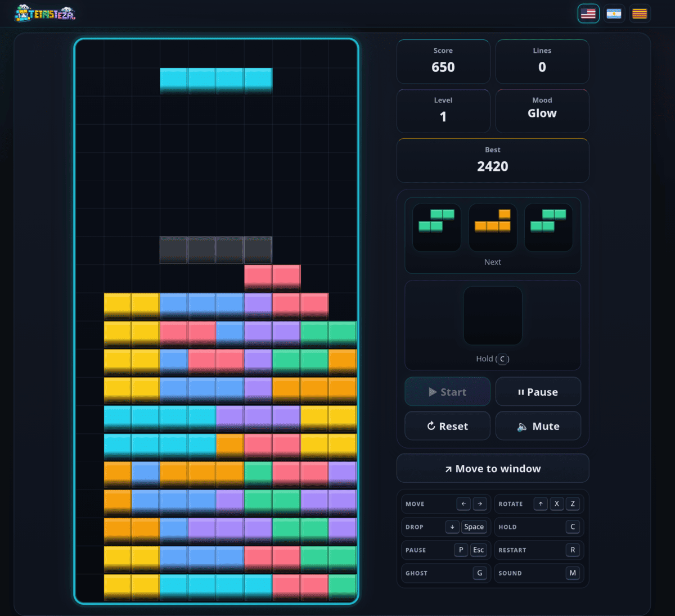Click the P key in PAUSE row
Viewport: 675px width, 616px height.
click(461, 550)
